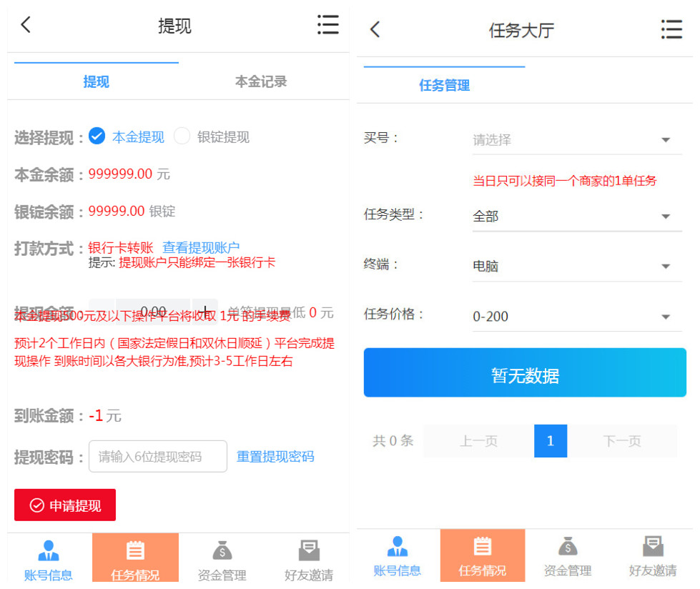700x589 pixels.
Task: Open the 任务类型 dropdown showing 全部
Action: pyautogui.click(x=576, y=216)
